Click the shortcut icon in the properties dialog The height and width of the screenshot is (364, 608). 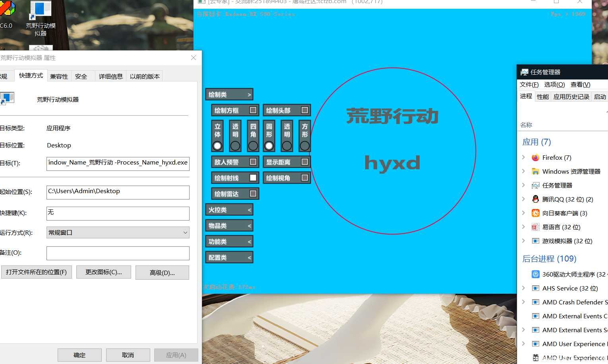[7, 99]
